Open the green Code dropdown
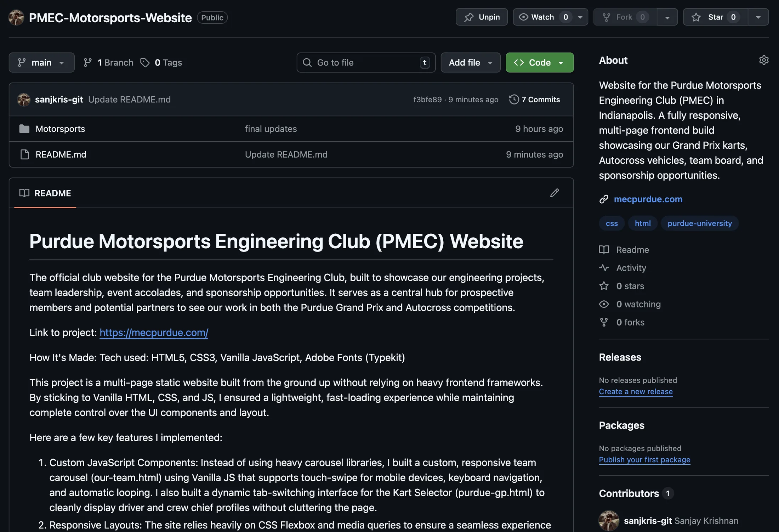 point(540,63)
